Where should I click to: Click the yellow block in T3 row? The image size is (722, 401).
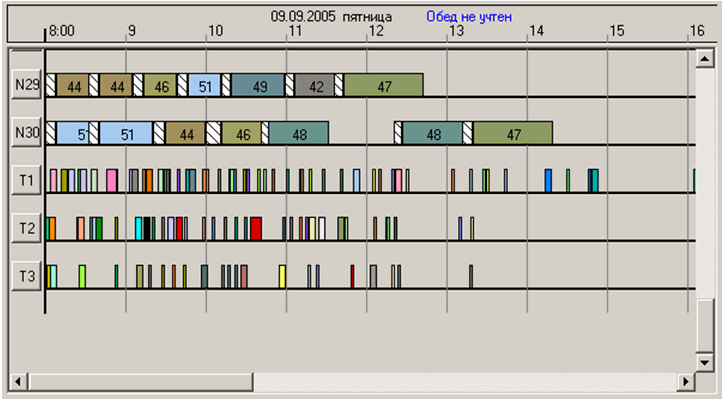(282, 275)
